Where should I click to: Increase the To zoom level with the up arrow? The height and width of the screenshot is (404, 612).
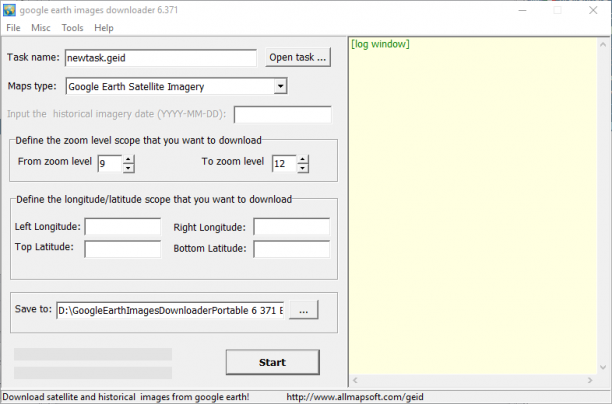click(302, 159)
